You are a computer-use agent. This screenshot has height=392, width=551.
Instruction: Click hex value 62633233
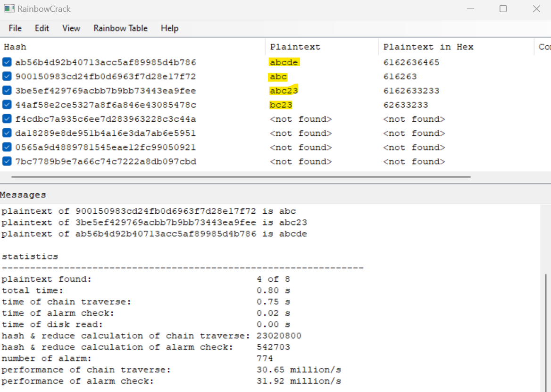coord(406,105)
